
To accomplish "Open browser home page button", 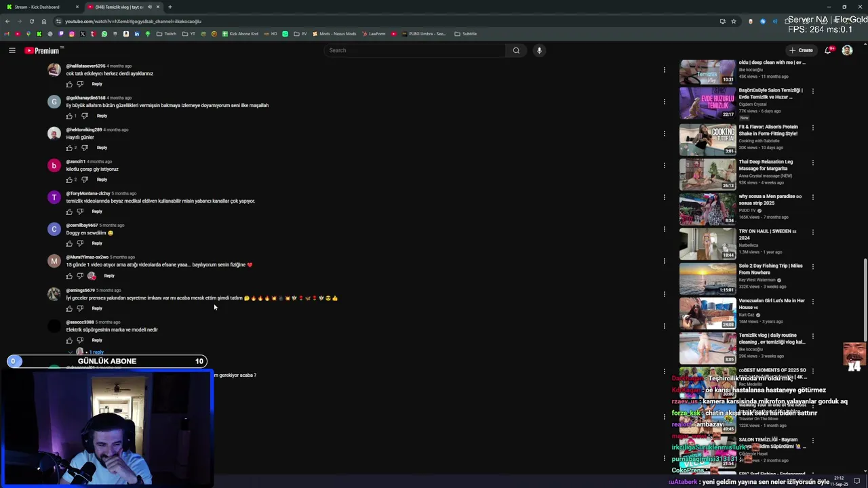I will click(x=44, y=21).
